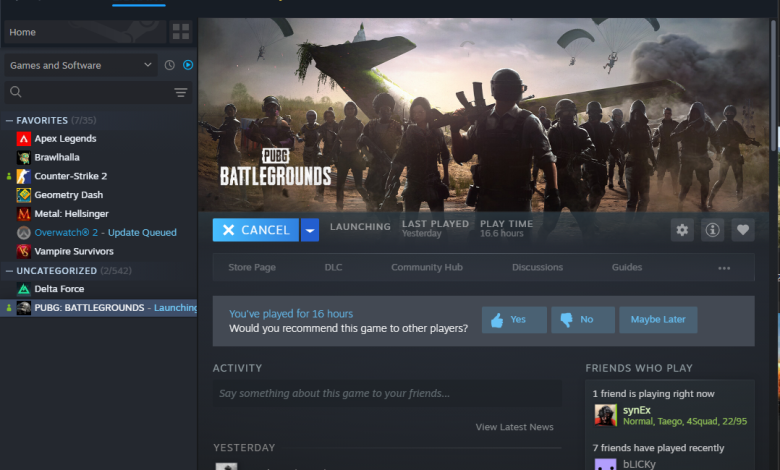Open the DLC tab
Image resolution: width=780 pixels, height=470 pixels.
[x=333, y=268]
